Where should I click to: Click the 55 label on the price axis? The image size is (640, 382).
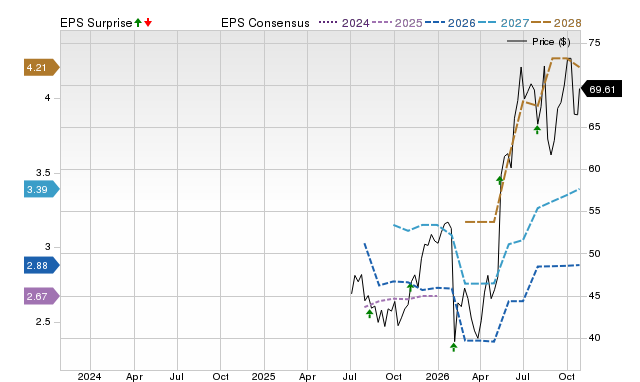(x=594, y=211)
